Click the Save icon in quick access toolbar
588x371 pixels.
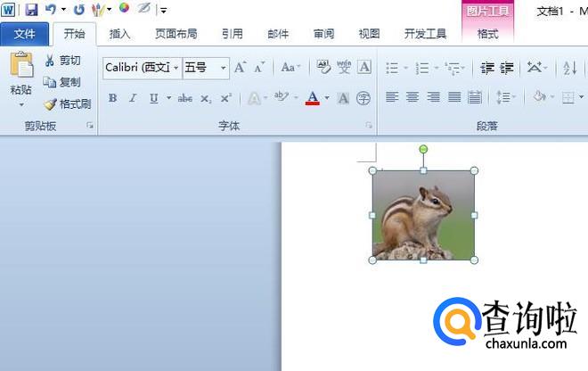[x=31, y=10]
